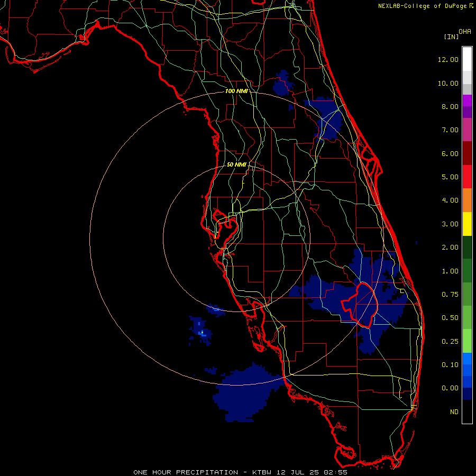
Task: Click the magenta-purple legend color block
Action: coord(467,130)
